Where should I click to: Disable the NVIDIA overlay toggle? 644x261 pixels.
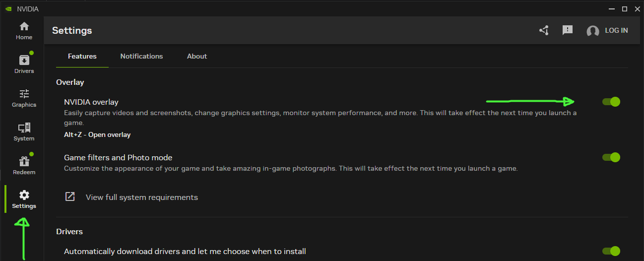click(x=611, y=102)
